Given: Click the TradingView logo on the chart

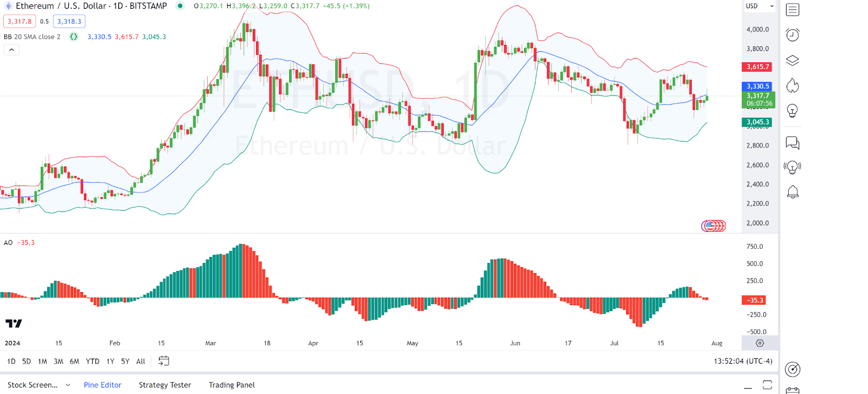Looking at the screenshot, I should coord(14,324).
